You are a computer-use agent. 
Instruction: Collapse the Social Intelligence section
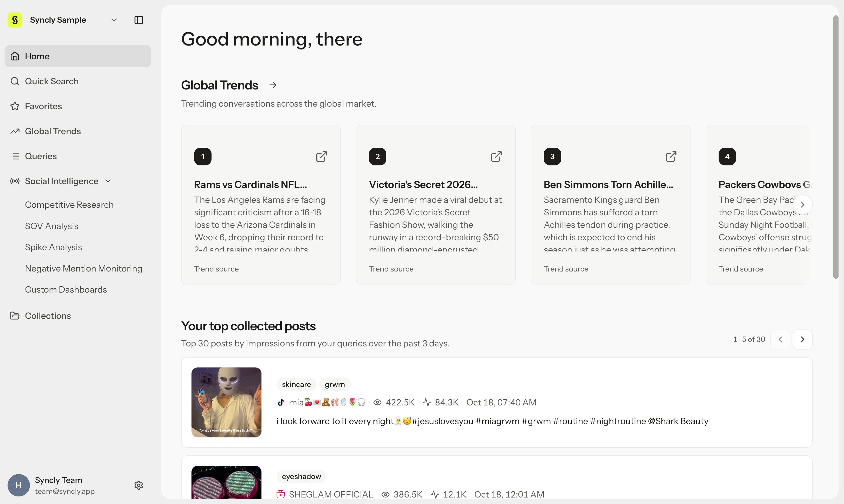coord(108,181)
